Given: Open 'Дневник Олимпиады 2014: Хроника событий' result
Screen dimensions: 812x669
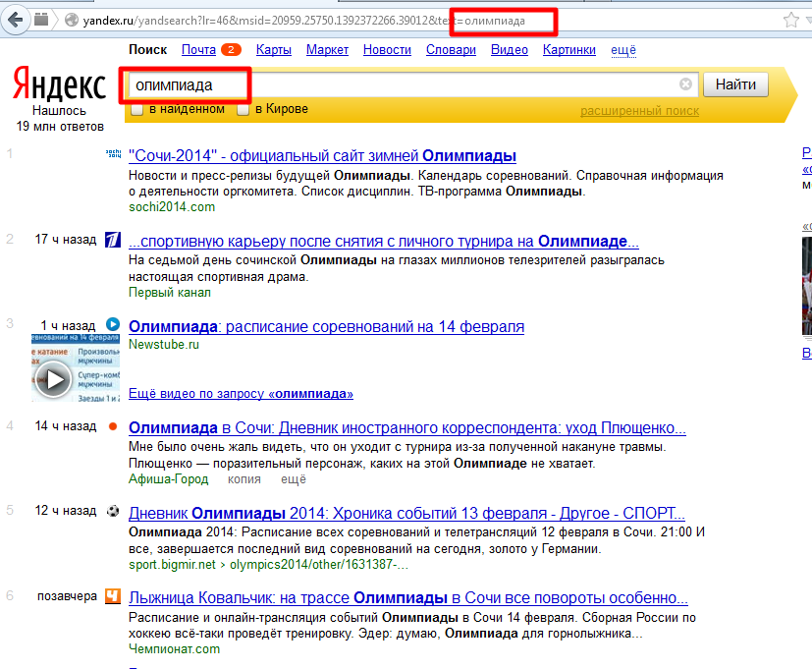Looking at the screenshot, I should [406, 513].
